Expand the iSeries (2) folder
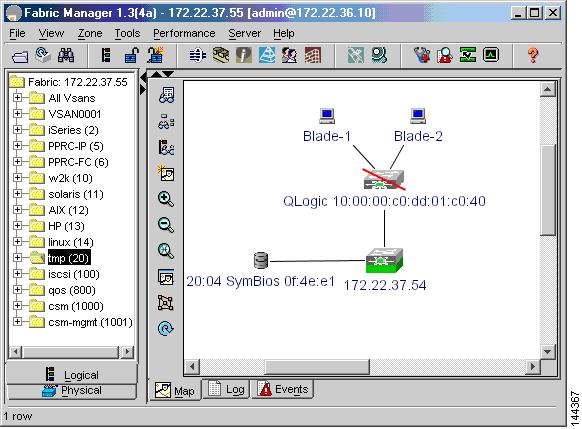 click(17, 130)
